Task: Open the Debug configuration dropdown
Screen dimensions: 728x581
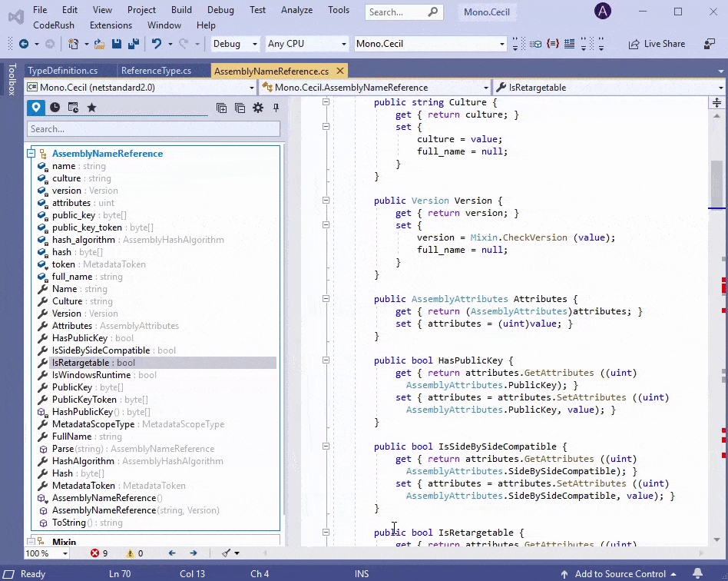Action: coord(235,44)
